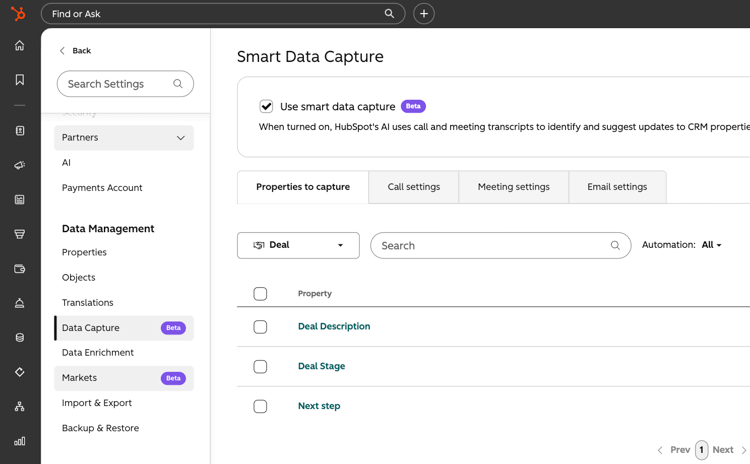
Task: Open Data Enrichment settings item
Action: coord(98,353)
